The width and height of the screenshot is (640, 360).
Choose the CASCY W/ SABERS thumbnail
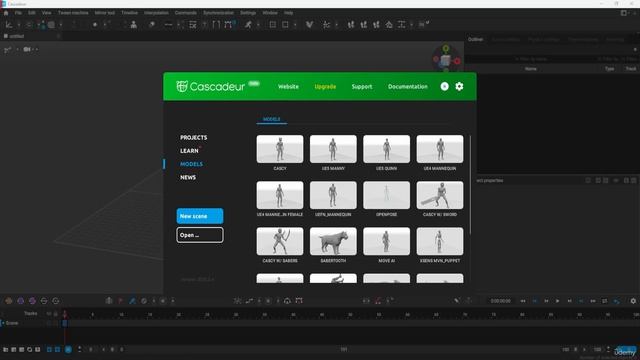point(280,241)
